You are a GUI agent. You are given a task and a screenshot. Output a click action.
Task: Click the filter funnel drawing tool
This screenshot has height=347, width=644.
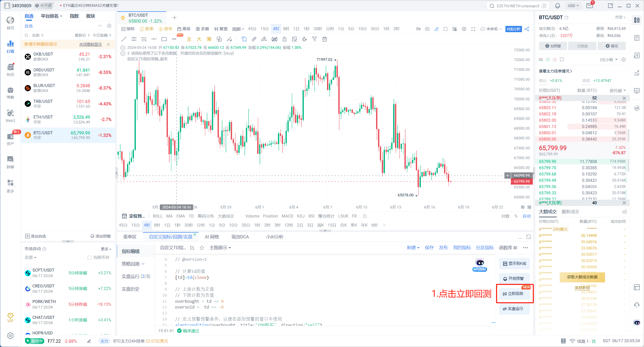(314, 39)
